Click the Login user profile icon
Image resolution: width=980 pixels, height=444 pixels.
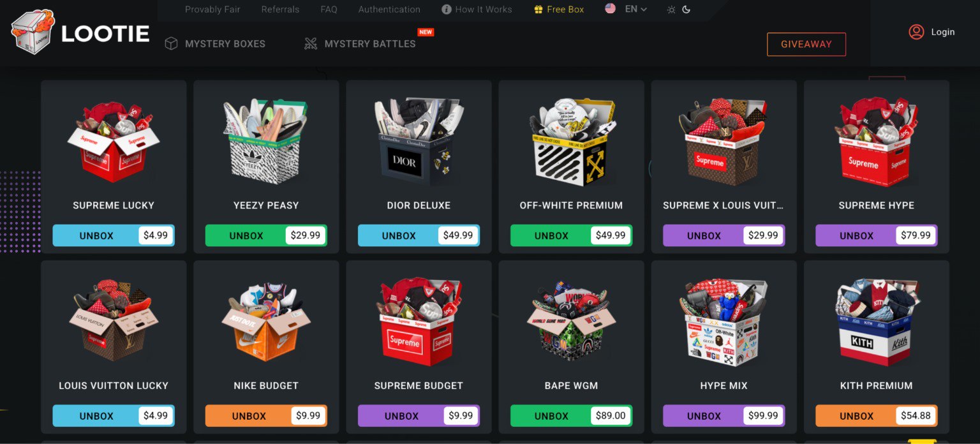pos(916,32)
